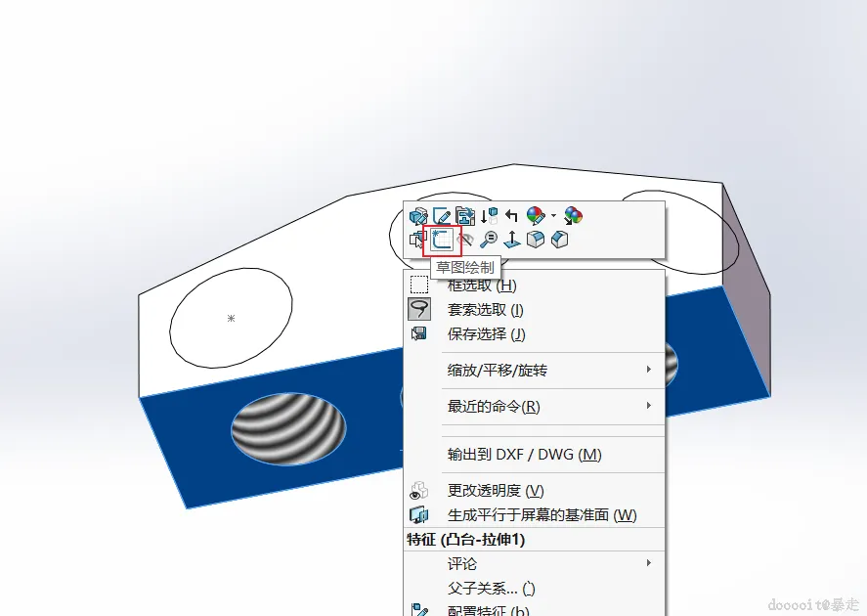This screenshot has height=616, width=867.
Task: Click the Select Other icon
Action: pos(417,240)
